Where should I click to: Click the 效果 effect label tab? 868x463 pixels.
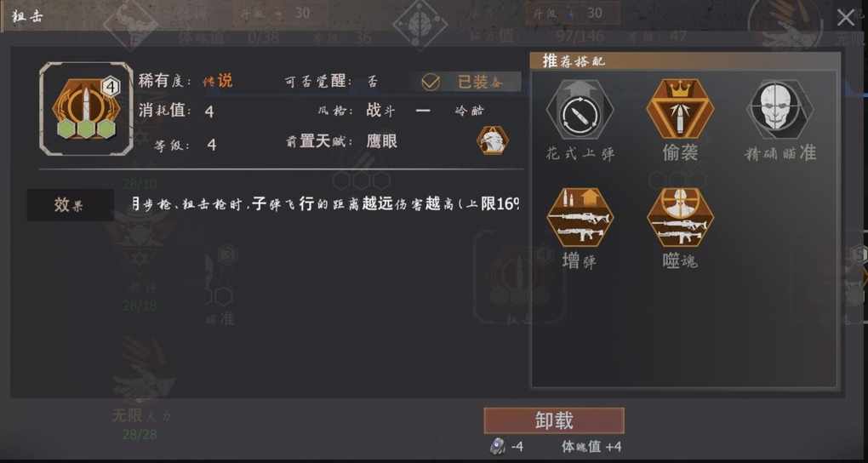[71, 205]
